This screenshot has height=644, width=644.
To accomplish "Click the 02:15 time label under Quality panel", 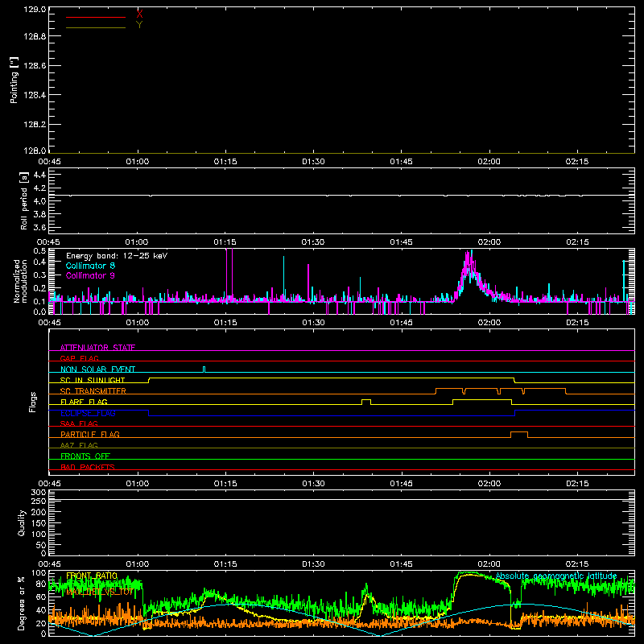I will tap(577, 564).
